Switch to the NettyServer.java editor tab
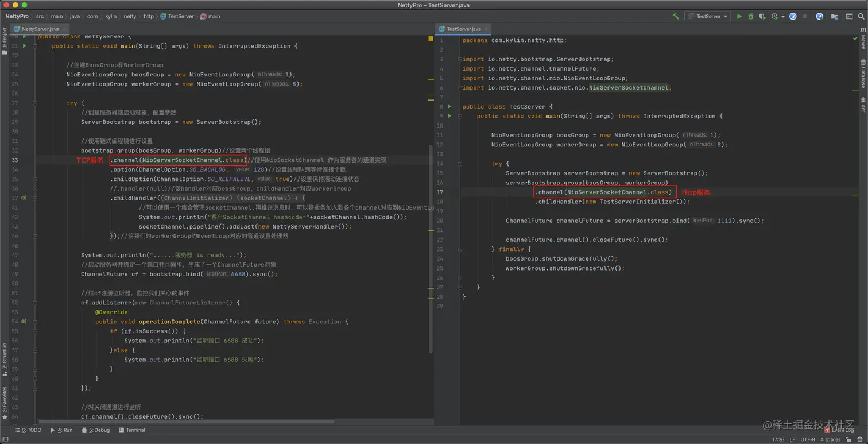This screenshot has height=444, width=868. click(x=40, y=29)
